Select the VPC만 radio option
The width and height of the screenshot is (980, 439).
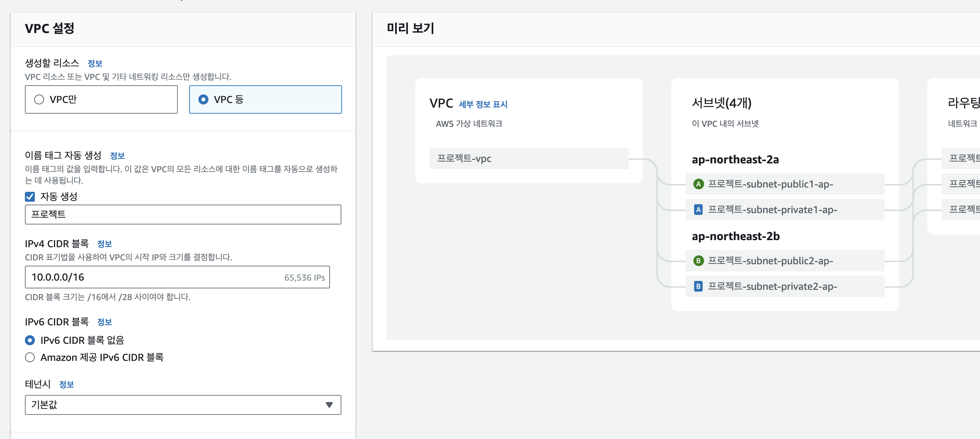coord(39,99)
